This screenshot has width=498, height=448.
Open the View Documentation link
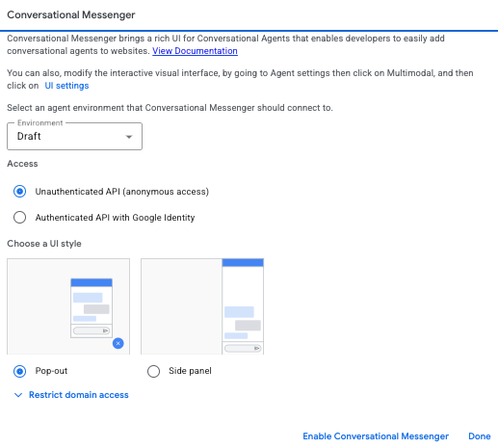point(195,51)
